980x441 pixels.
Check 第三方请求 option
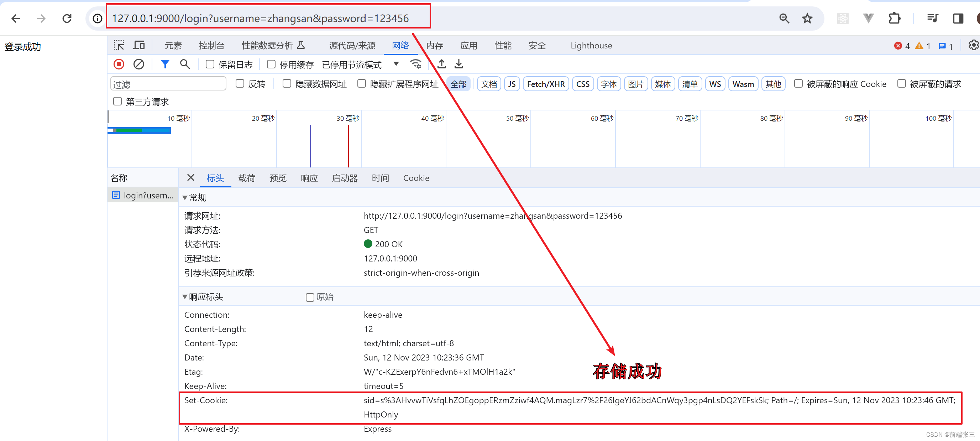[117, 101]
